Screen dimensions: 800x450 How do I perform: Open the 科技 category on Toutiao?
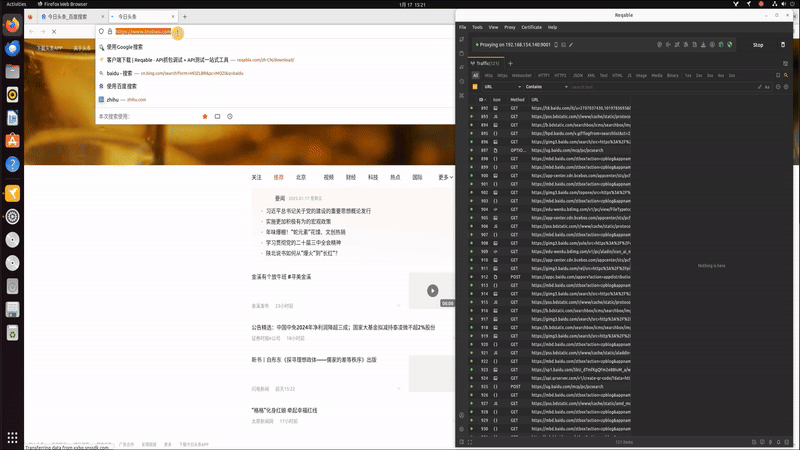[x=373, y=178]
